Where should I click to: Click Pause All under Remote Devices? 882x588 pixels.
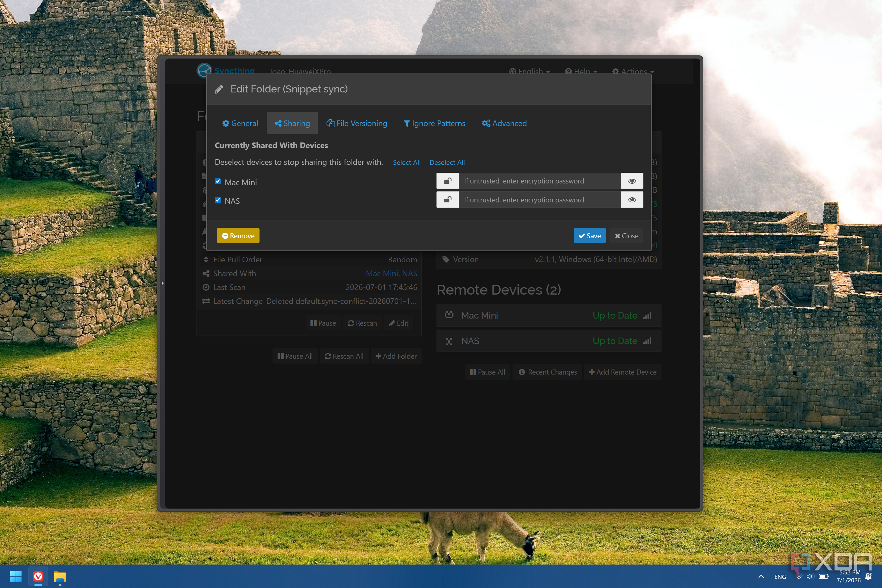click(487, 372)
